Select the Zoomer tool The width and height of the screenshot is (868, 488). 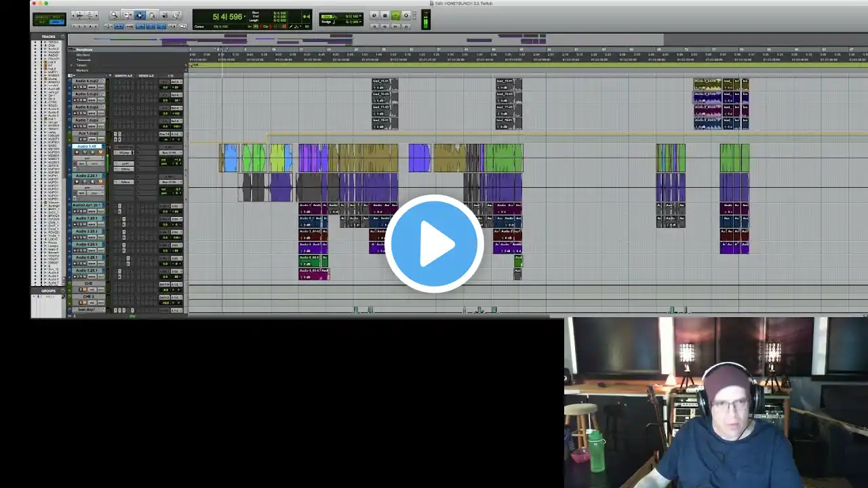[x=115, y=15]
